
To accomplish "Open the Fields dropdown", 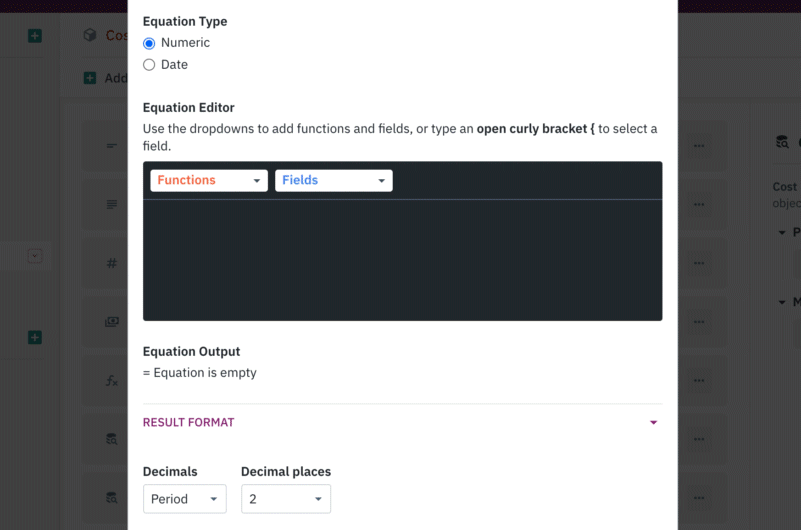I will coord(334,181).
